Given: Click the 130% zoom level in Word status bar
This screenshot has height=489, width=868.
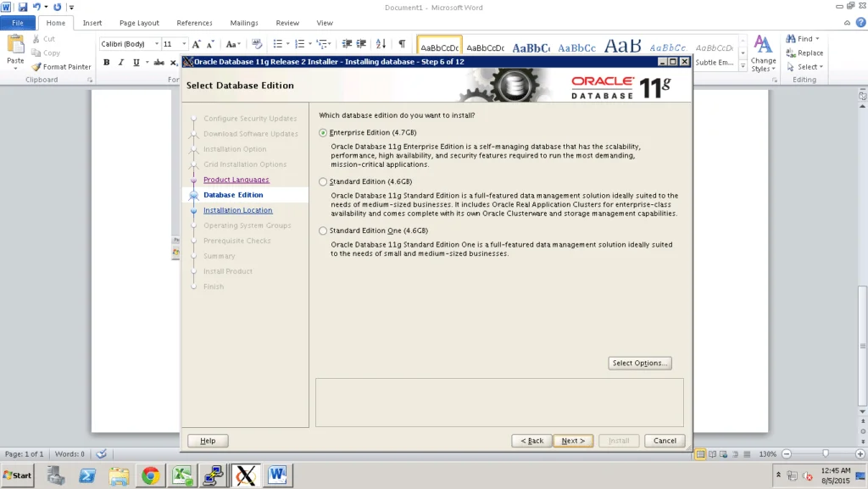Looking at the screenshot, I should [x=767, y=454].
